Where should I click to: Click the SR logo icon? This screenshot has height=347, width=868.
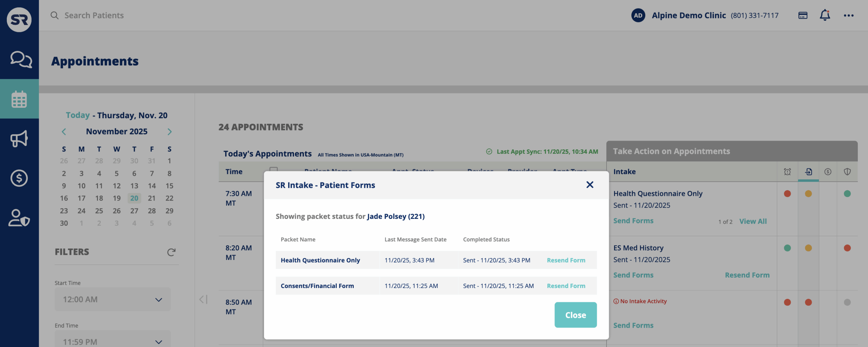click(19, 19)
